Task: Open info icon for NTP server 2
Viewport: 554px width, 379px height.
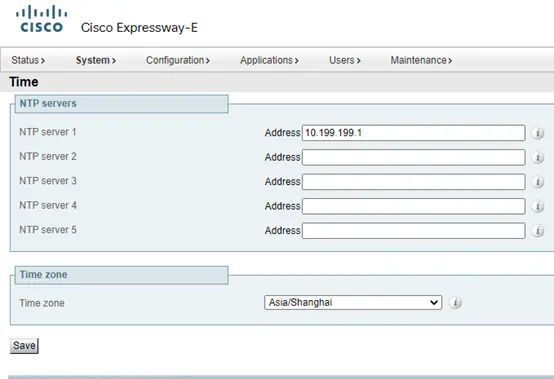Action: click(x=538, y=158)
